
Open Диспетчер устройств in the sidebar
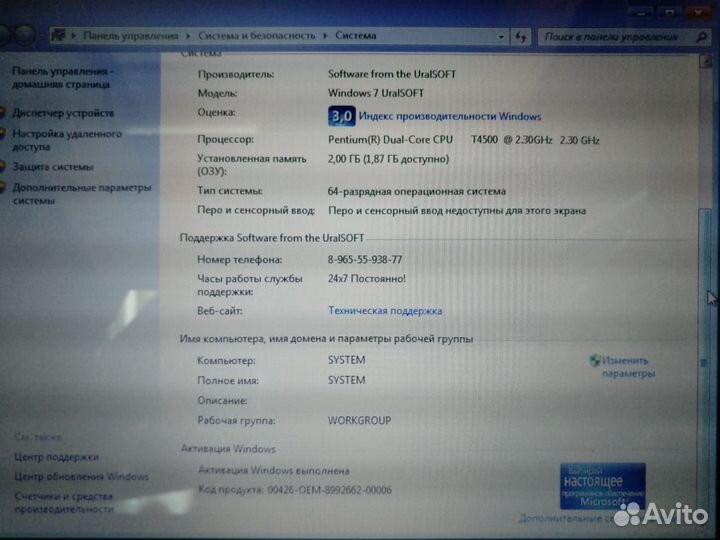pos(63,113)
